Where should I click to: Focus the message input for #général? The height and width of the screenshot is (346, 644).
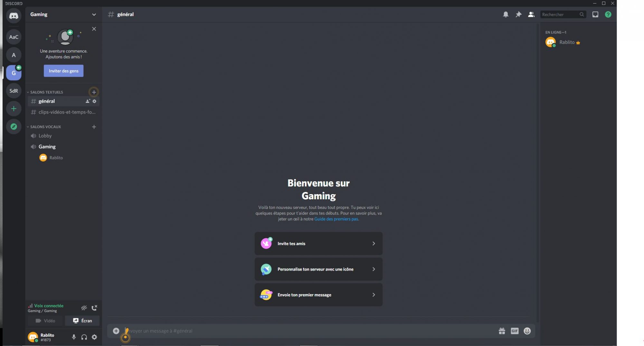tap(309, 331)
